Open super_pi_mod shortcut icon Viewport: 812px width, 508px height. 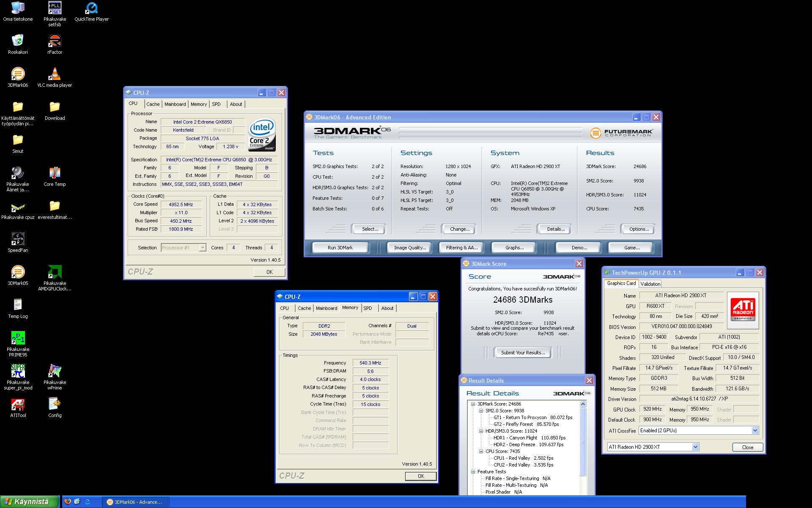pyautogui.click(x=18, y=377)
